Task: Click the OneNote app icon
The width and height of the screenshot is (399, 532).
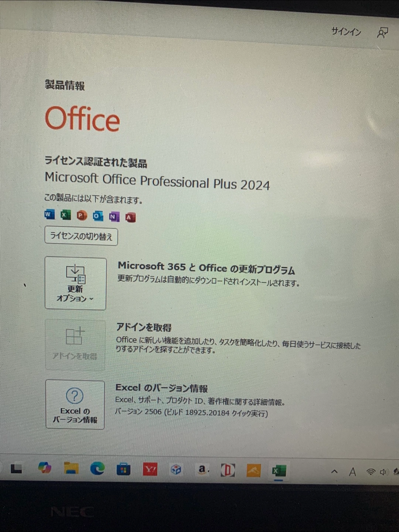Action: [114, 217]
